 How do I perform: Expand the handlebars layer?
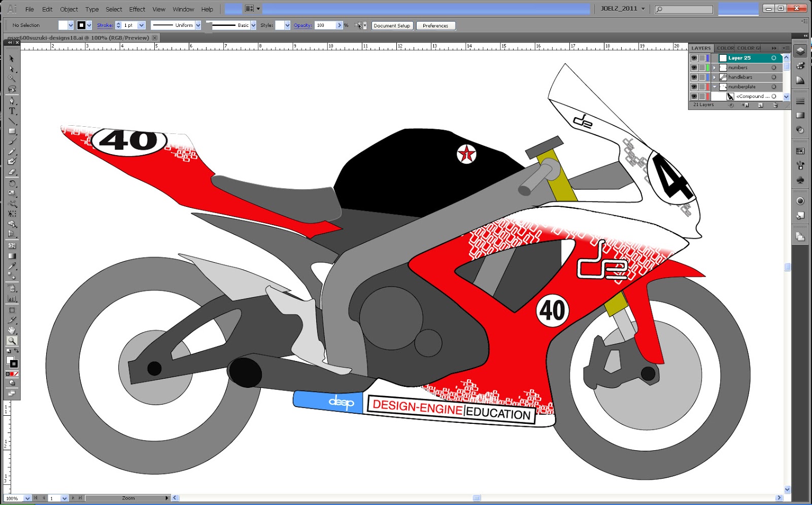715,77
